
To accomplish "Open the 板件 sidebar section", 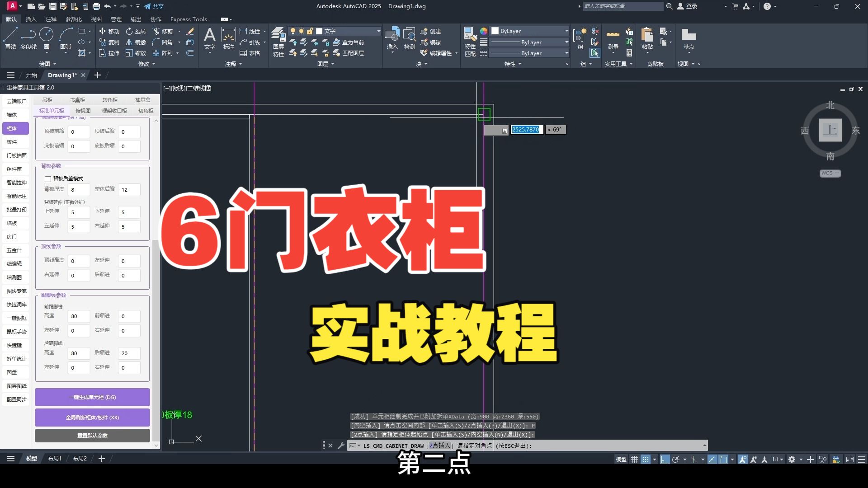I will (x=15, y=142).
